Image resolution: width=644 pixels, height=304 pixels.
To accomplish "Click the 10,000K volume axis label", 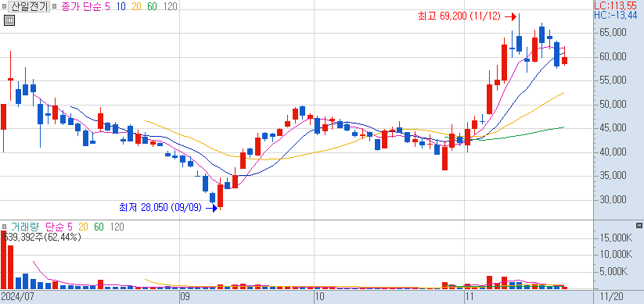I will coord(615,254).
